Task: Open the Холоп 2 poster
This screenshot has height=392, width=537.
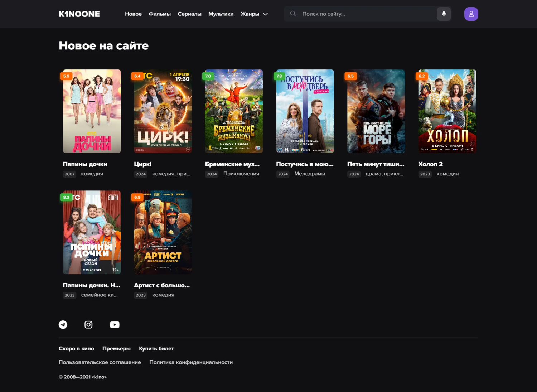Action: coord(447,111)
